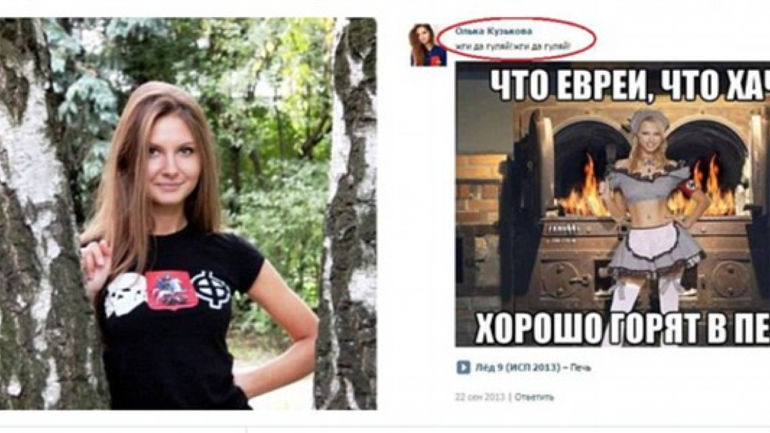Click the left birch trunk in the photo

tap(42, 214)
